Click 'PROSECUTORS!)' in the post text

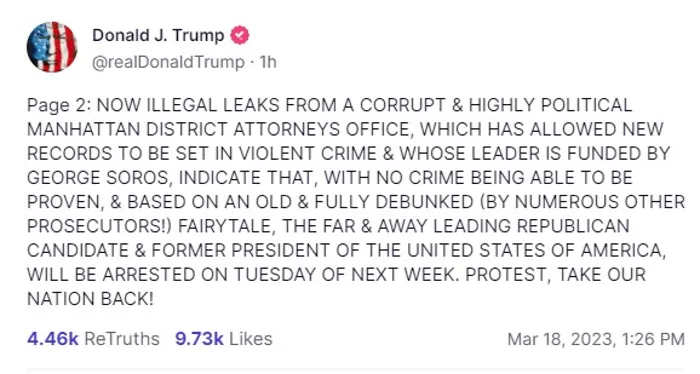coord(99,226)
